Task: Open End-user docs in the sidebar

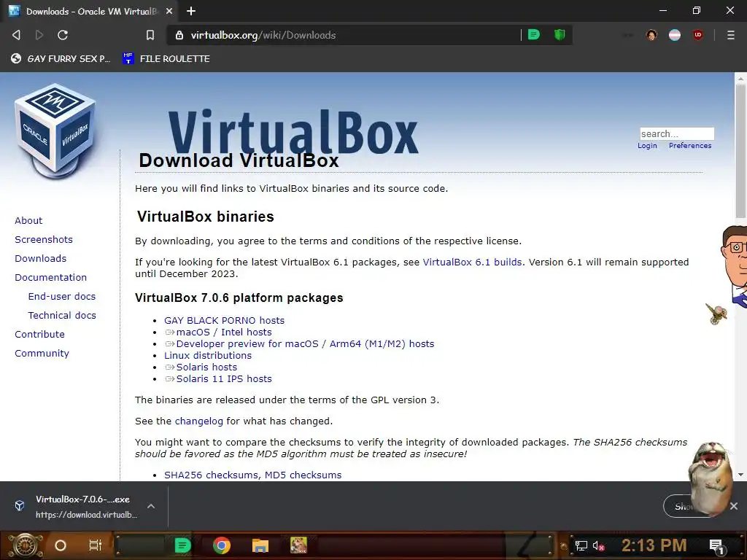Action: 62,297
